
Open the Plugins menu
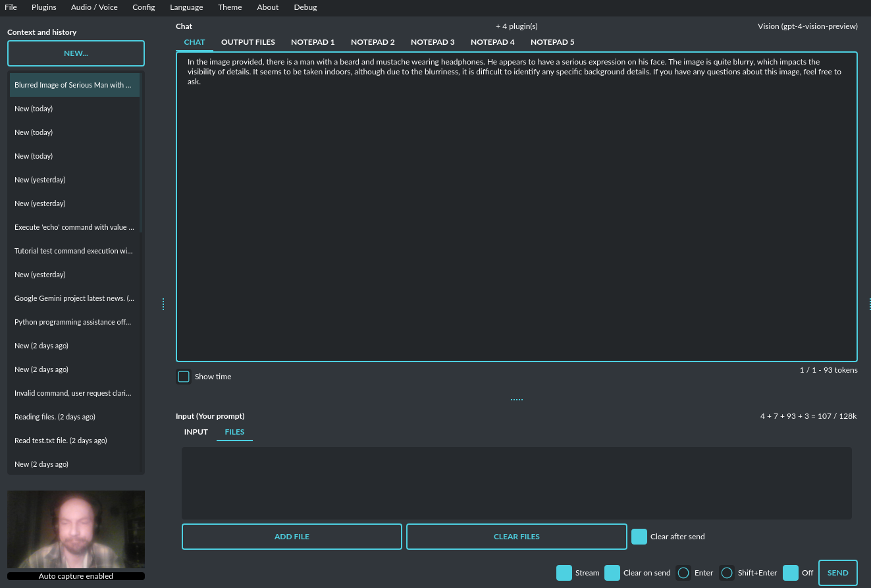[x=44, y=7]
